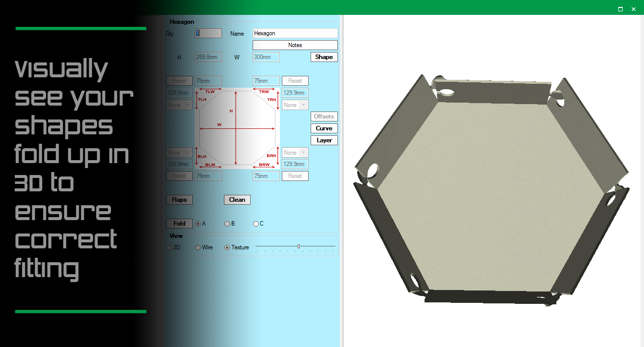This screenshot has height=347, width=644.
Task: Select fold option B
Action: (x=227, y=223)
